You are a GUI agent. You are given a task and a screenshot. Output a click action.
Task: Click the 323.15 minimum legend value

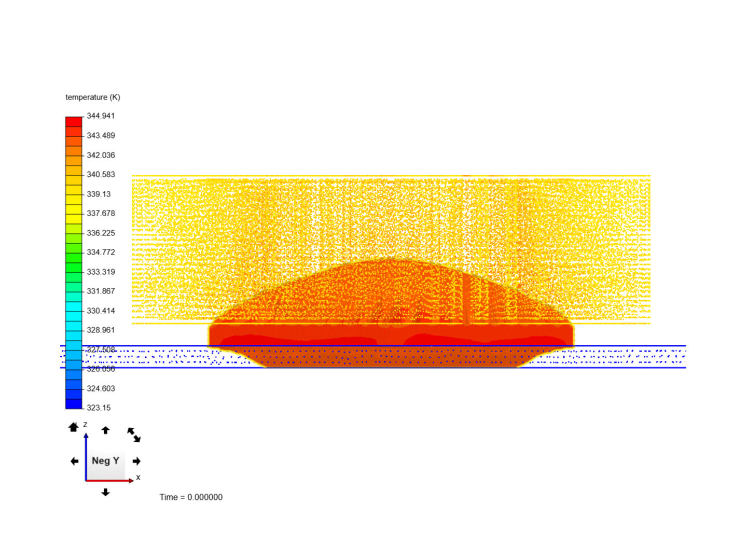(100, 408)
